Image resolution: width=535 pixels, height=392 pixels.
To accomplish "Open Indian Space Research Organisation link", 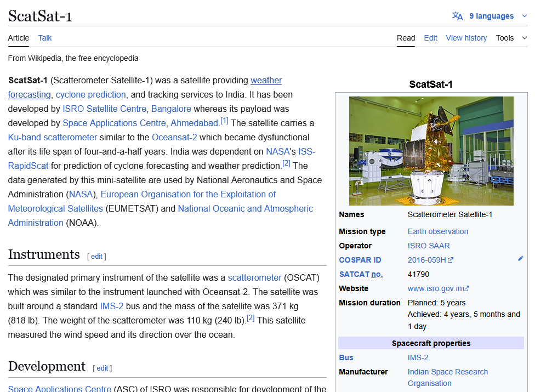I will point(448,378).
